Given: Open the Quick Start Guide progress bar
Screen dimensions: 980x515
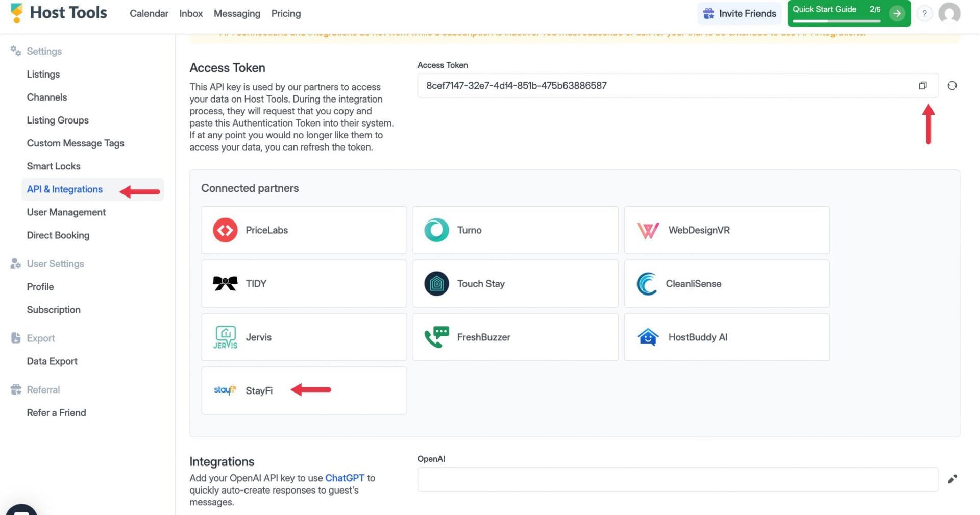Looking at the screenshot, I should tap(837, 21).
